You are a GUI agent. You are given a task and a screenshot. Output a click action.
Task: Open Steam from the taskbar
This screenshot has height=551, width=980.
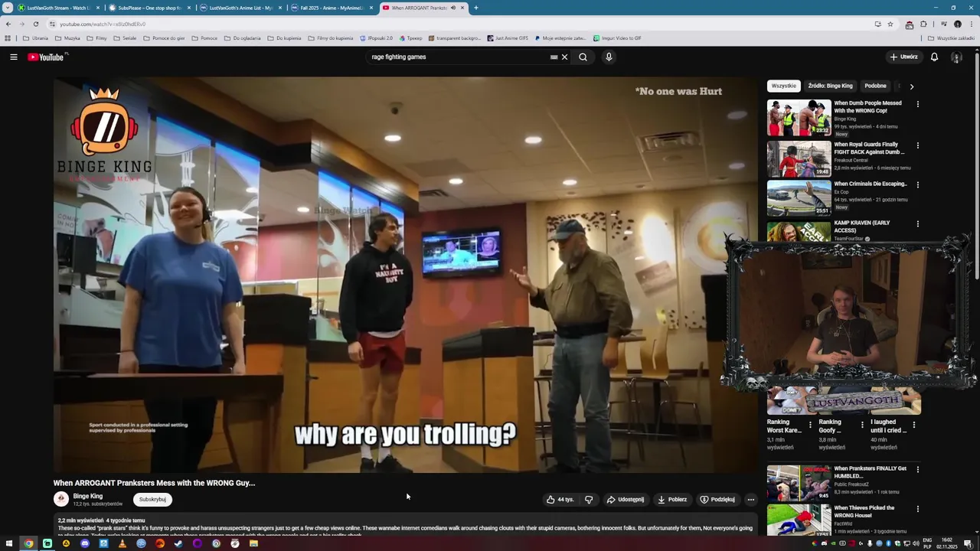click(x=178, y=543)
